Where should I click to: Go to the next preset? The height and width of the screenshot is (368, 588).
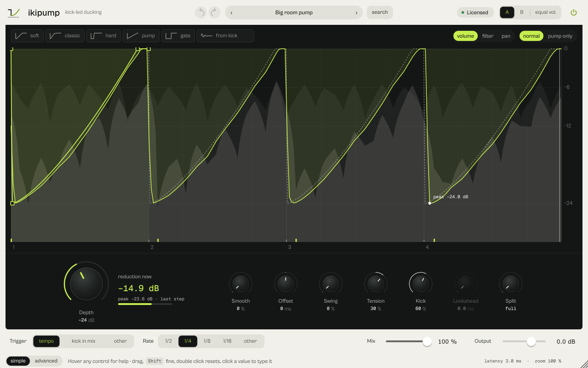coord(356,12)
